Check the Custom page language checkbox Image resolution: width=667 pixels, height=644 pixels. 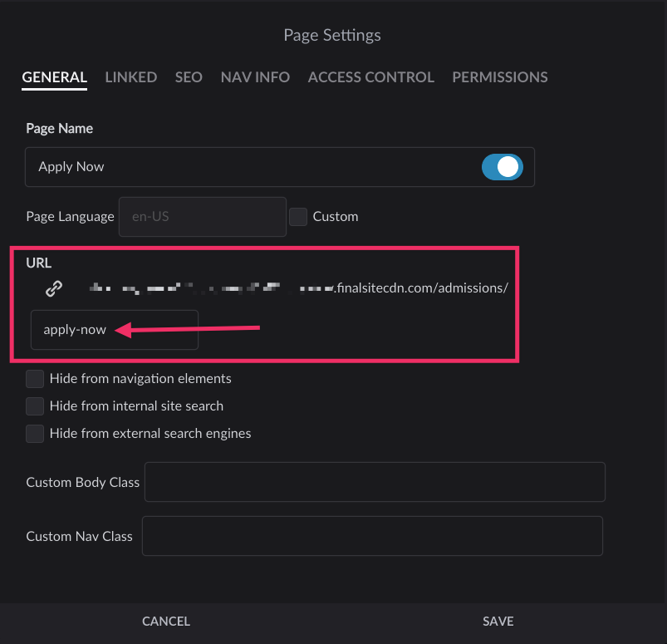[298, 217]
